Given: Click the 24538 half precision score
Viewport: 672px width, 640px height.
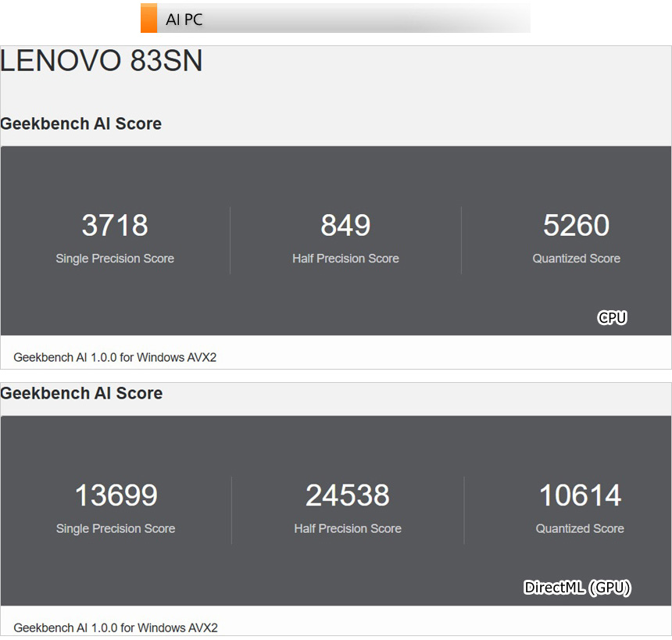Looking at the screenshot, I should [348, 495].
